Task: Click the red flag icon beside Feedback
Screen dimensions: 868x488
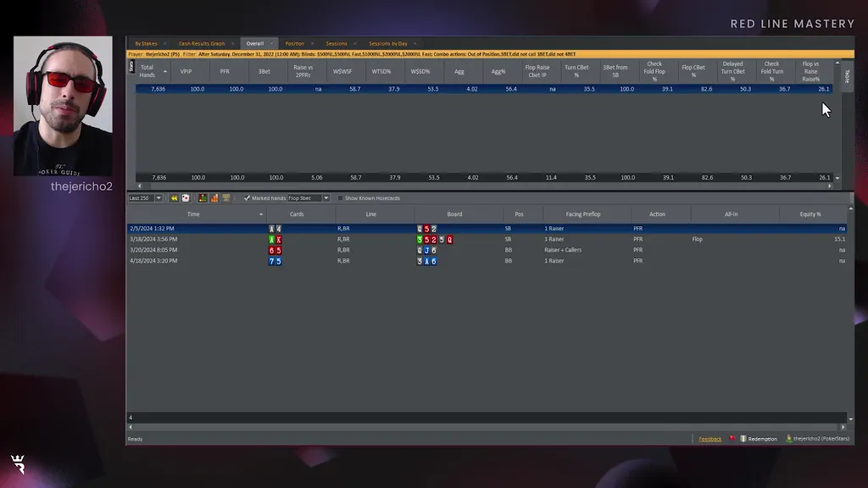Action: coord(732,438)
